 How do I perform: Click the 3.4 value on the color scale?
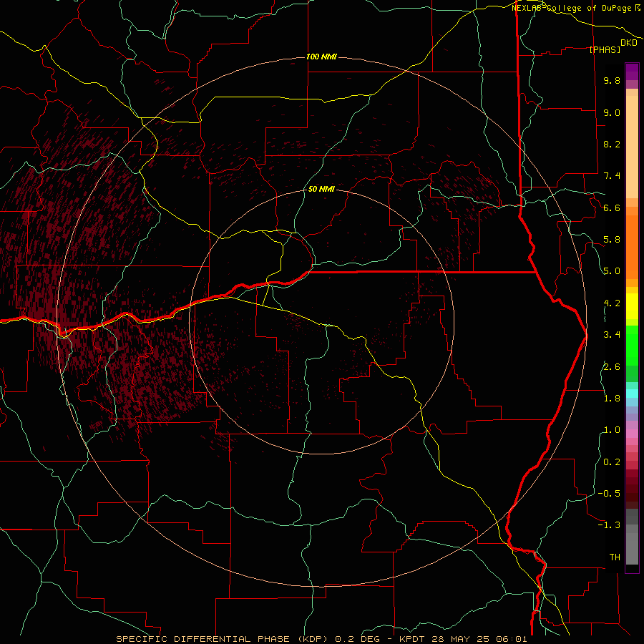coord(612,335)
